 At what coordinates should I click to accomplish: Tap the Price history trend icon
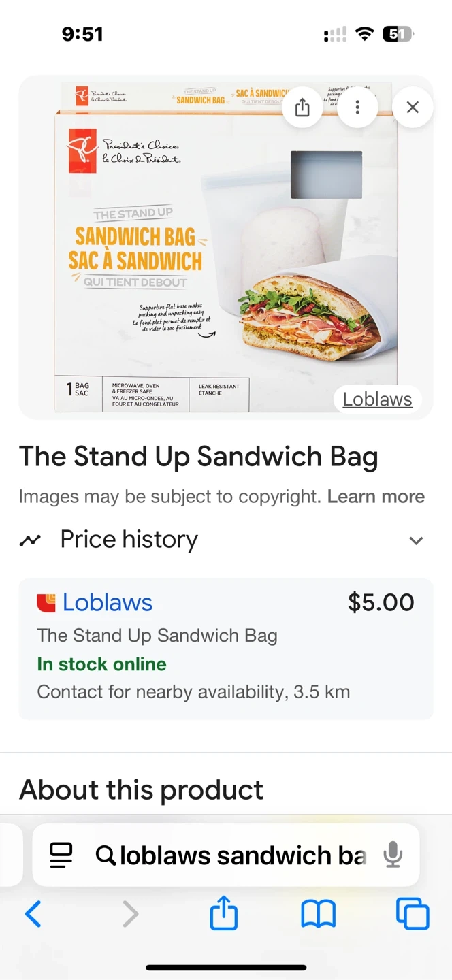click(x=30, y=540)
